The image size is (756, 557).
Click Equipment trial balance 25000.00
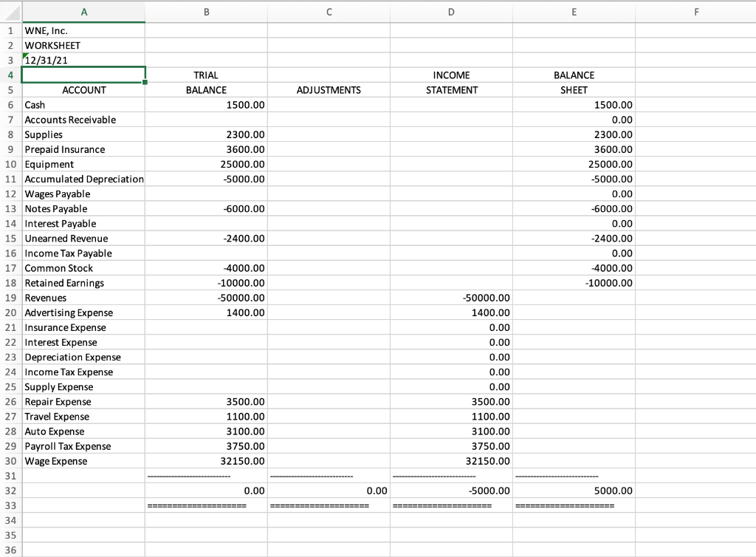point(207,164)
